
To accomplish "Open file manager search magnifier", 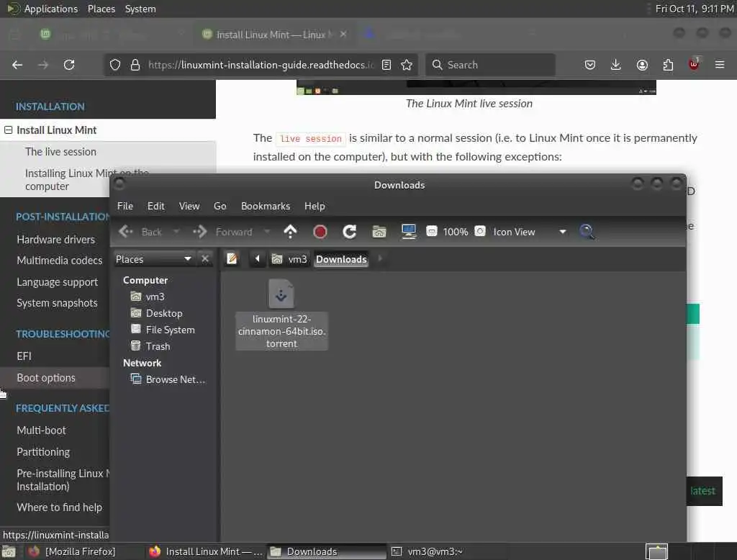I will coord(587,232).
